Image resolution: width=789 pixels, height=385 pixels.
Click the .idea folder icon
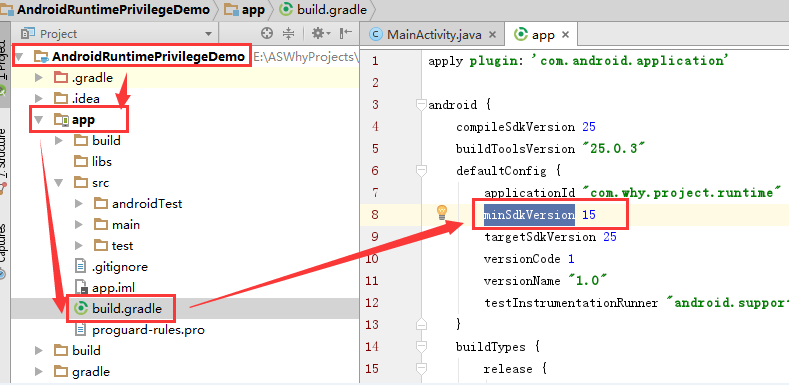pyautogui.click(x=61, y=98)
